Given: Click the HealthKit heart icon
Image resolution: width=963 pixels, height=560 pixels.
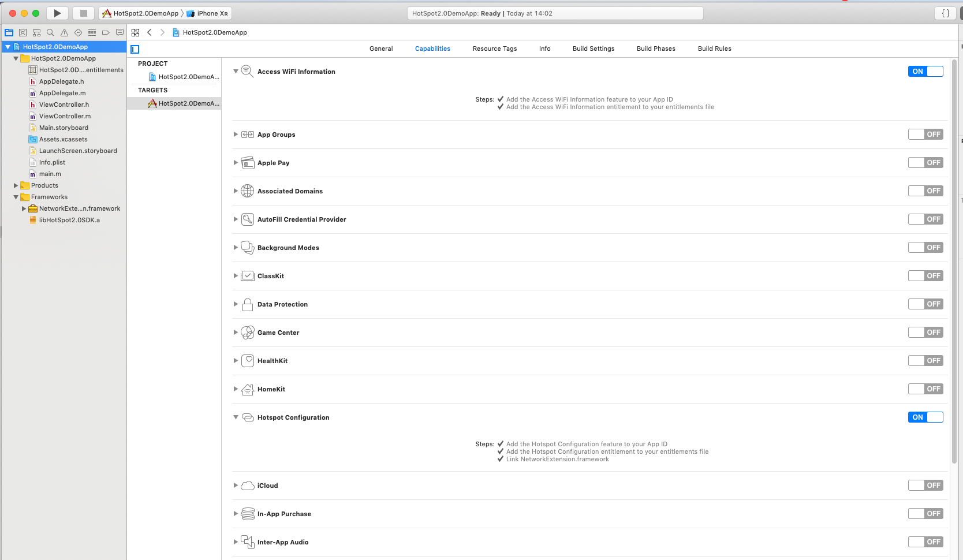Looking at the screenshot, I should click(x=247, y=361).
